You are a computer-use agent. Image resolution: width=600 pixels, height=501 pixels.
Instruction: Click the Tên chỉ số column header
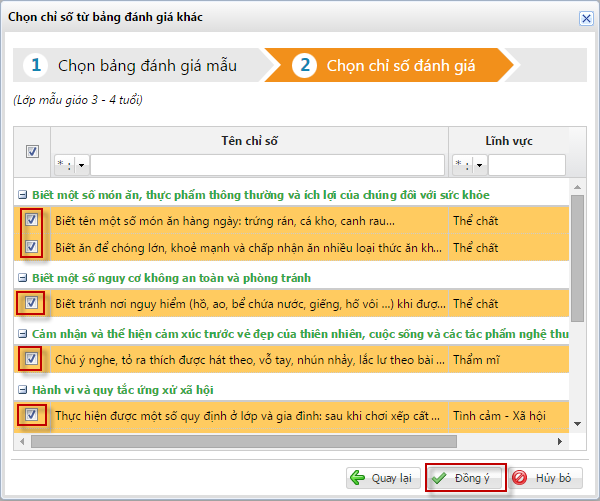pyautogui.click(x=249, y=140)
